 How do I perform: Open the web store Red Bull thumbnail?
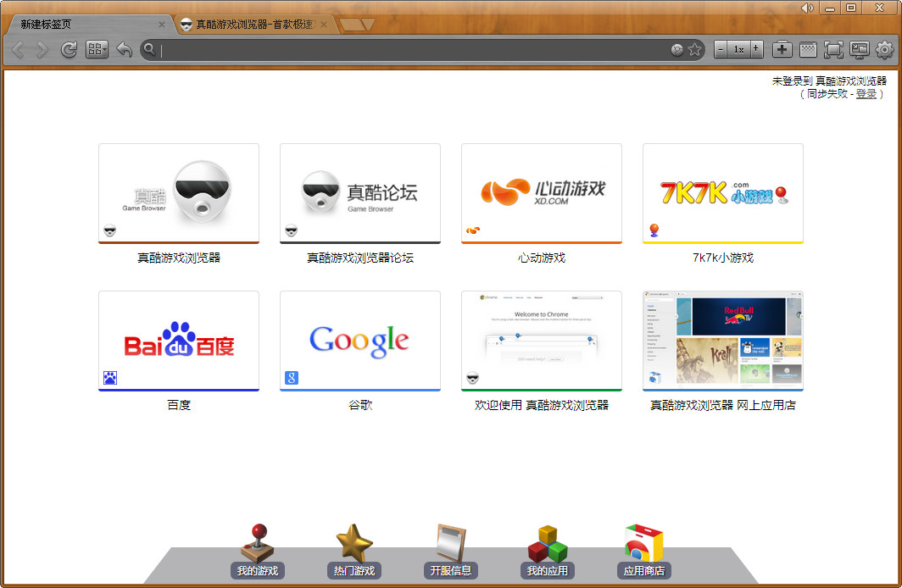click(x=723, y=341)
